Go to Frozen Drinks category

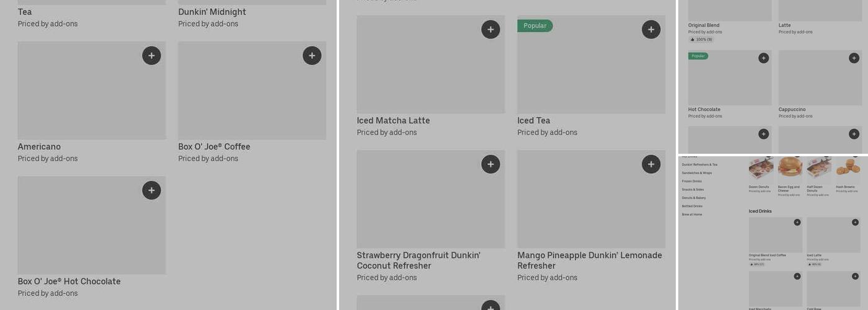[692, 181]
